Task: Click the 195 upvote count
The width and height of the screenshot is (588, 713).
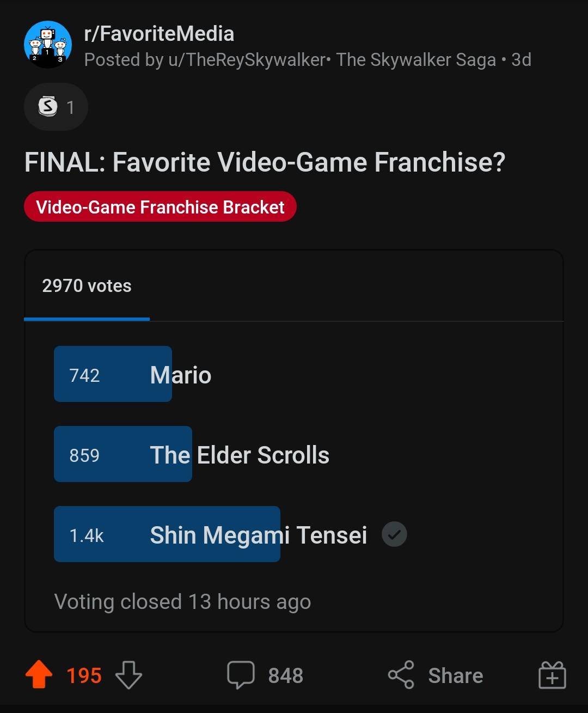Action: (x=82, y=675)
